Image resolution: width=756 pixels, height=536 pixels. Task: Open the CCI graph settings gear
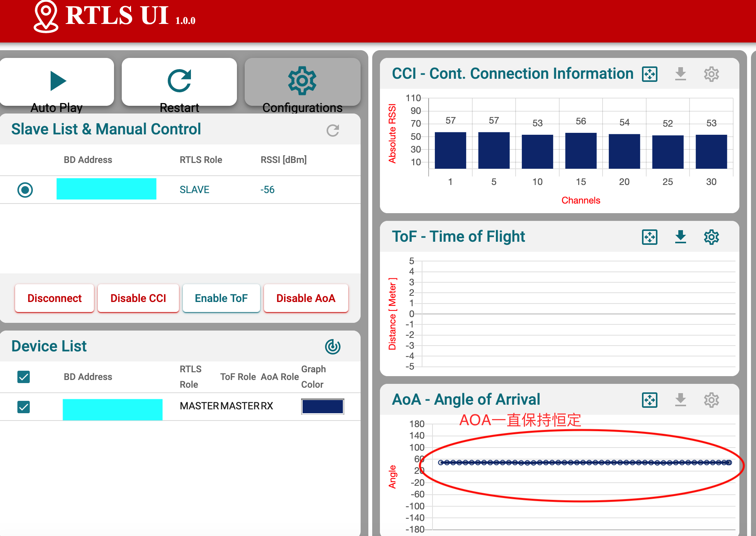pos(711,74)
